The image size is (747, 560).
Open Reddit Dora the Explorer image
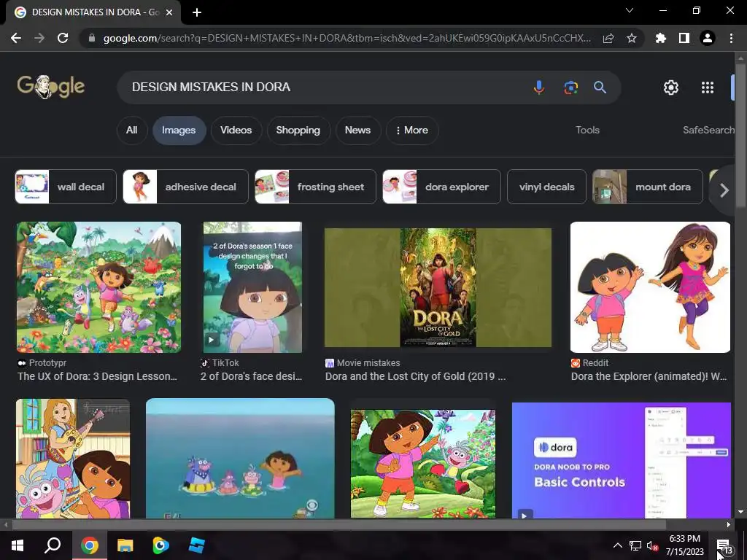click(650, 287)
